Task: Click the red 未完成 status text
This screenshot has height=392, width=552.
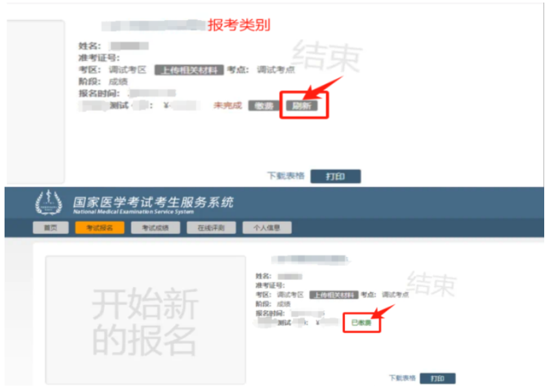Action: 227,105
